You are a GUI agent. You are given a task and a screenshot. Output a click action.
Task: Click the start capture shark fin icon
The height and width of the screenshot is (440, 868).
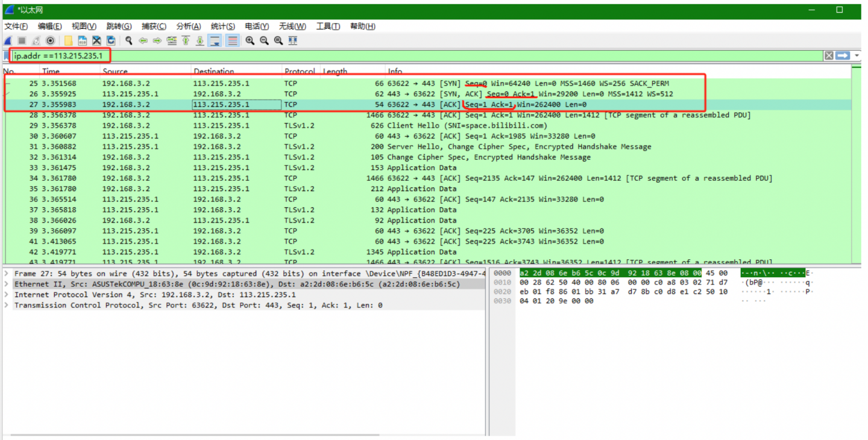(8, 41)
